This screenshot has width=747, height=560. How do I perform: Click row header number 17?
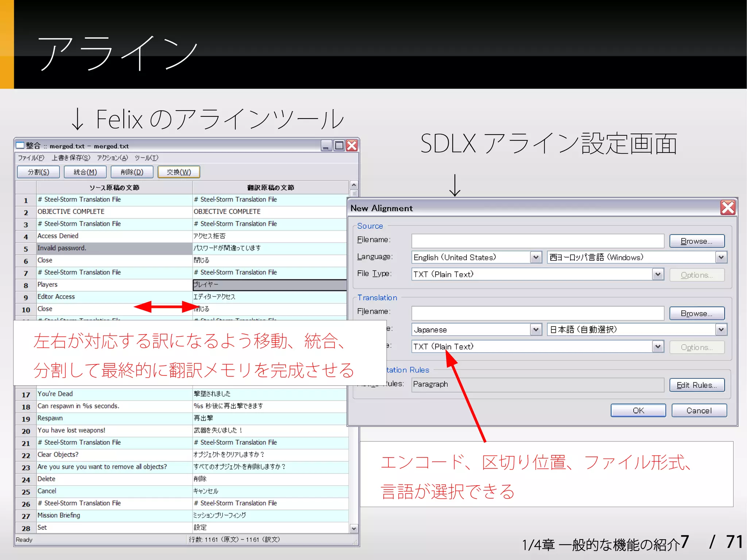click(x=26, y=395)
